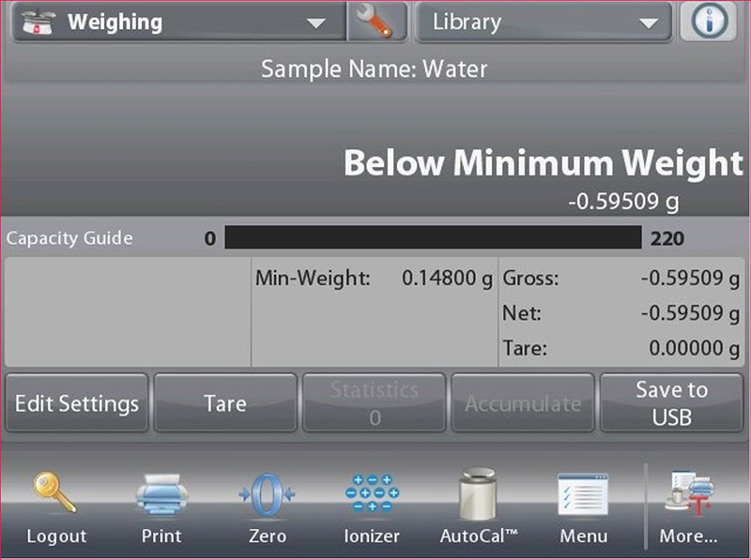Click the Edit Settings button
This screenshot has height=560, width=751.
(77, 403)
